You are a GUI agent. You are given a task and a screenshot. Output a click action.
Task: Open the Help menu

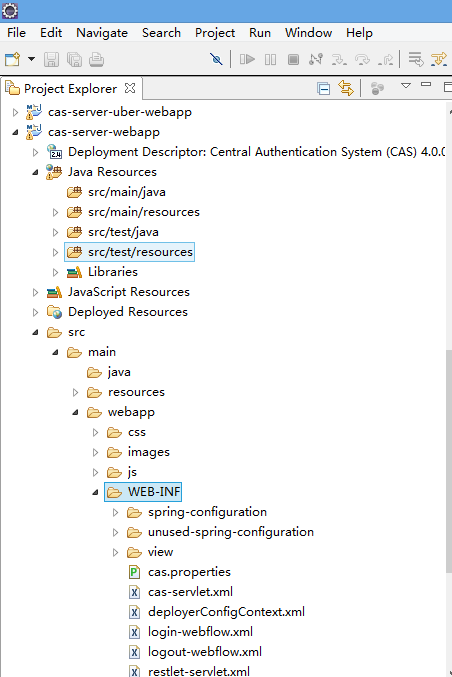pyautogui.click(x=359, y=33)
